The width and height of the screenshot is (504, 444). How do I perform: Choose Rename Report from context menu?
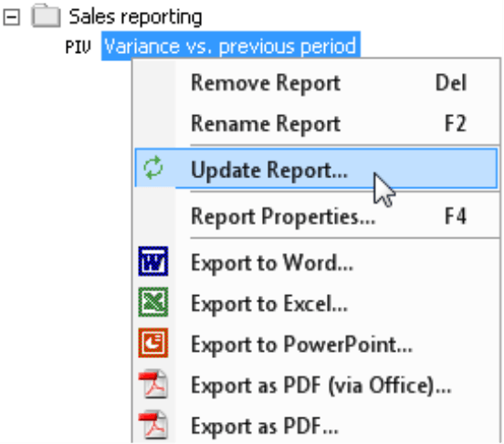316,123
